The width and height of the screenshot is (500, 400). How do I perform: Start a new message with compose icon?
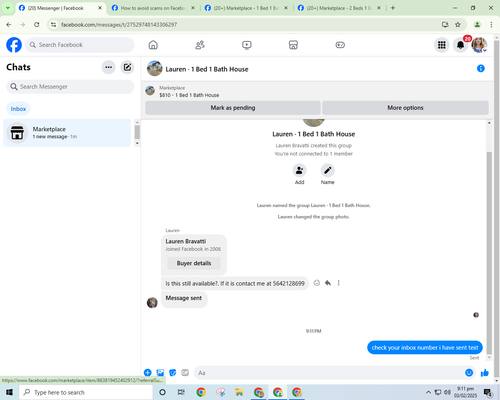coord(127,67)
